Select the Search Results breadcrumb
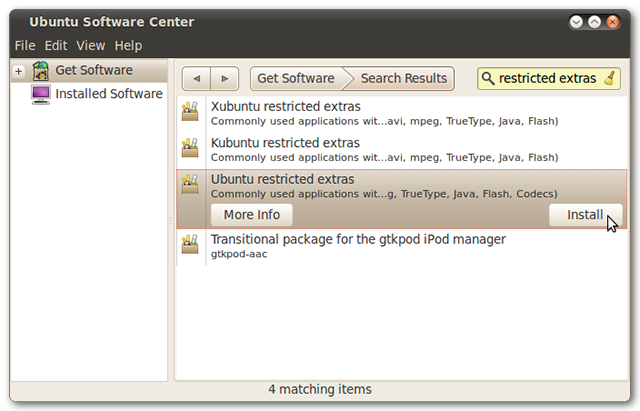This screenshot has height=411, width=640. pos(403,78)
